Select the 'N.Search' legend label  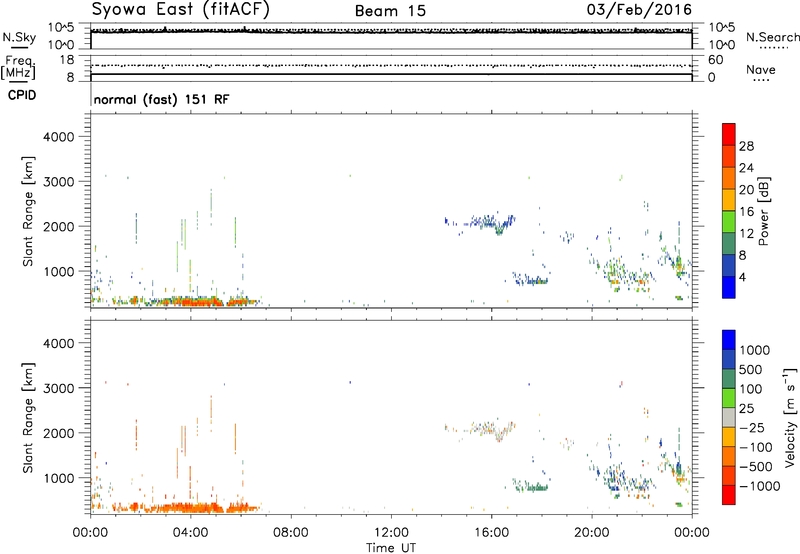772,37
